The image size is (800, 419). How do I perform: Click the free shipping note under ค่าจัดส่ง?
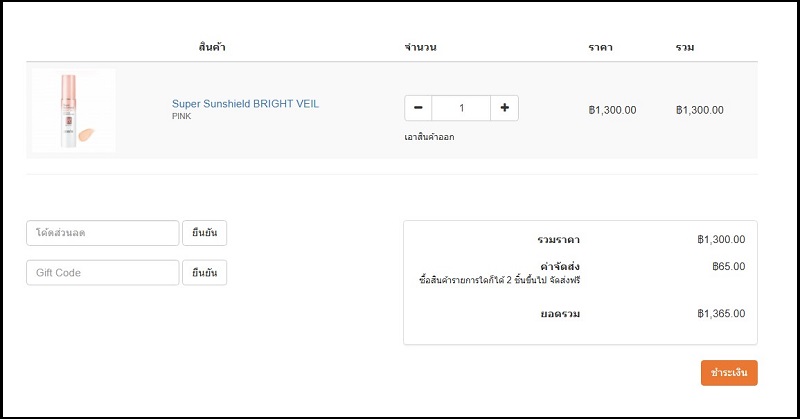[x=499, y=281]
